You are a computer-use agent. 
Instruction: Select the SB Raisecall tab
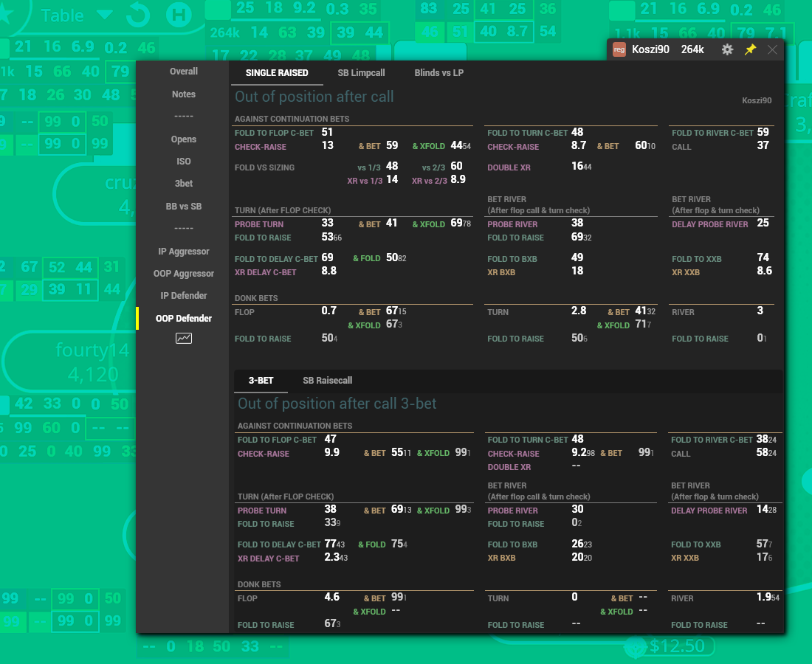[327, 381]
